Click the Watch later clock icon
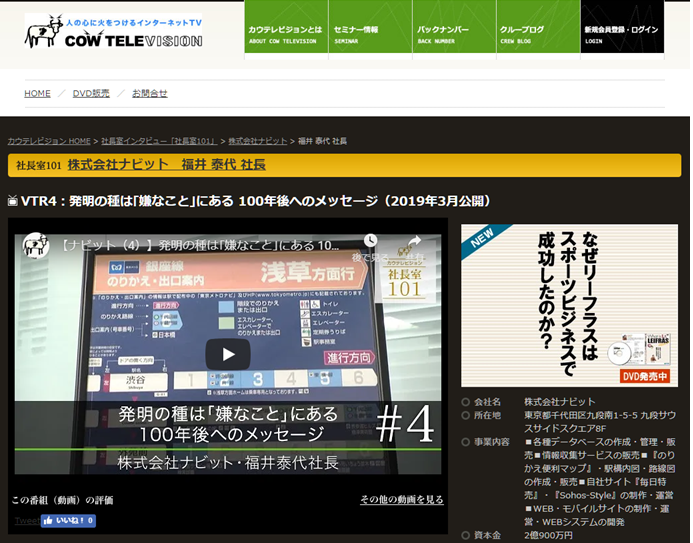 [370, 241]
